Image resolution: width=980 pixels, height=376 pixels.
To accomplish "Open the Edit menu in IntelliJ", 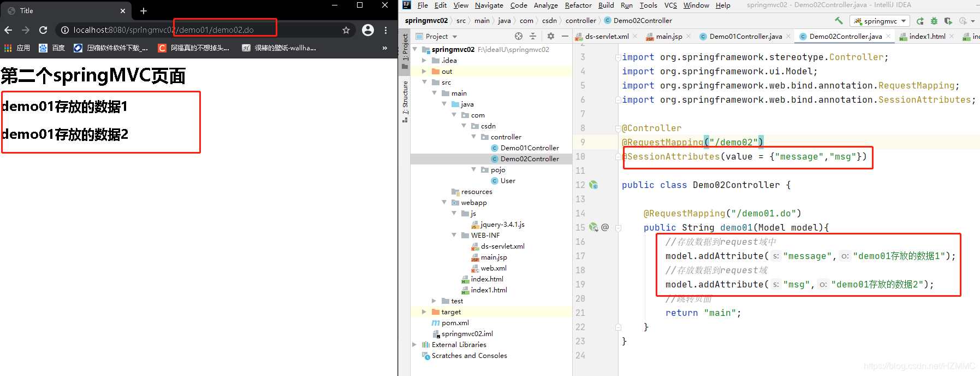I will click(x=441, y=5).
